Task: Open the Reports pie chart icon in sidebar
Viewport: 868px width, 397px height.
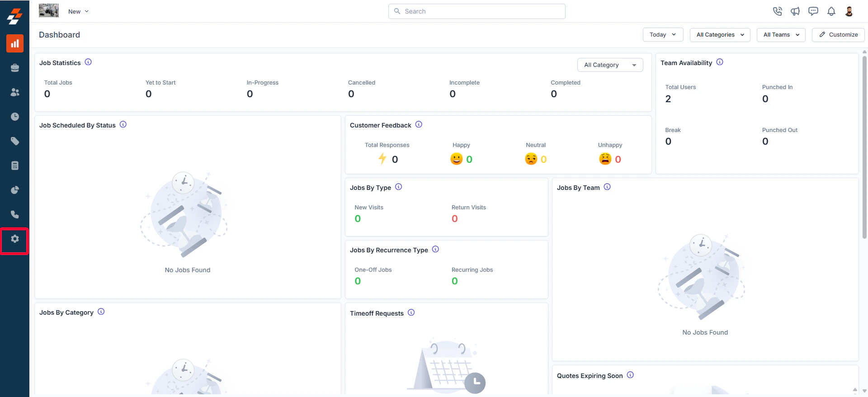Action: click(x=15, y=190)
